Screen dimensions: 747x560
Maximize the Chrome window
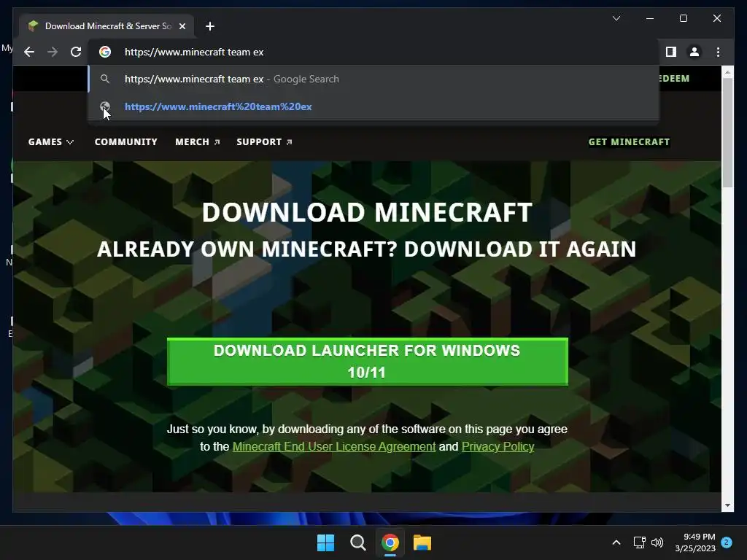point(683,18)
